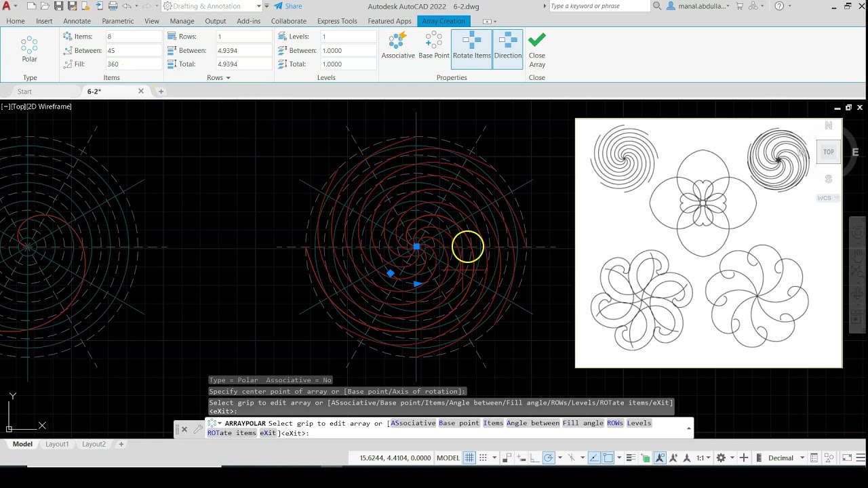868x488 pixels.
Task: Click the Open from Web & Mobile icon
Action: 85,6
